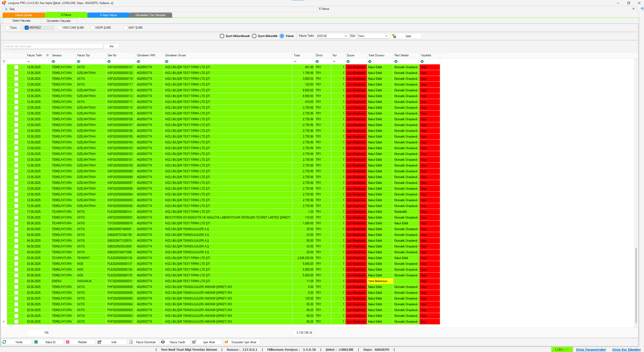Viewport: 644px width, 352px height.
Task: Click the yellow Yanıt Bekleniyor cell
Action: point(380,281)
